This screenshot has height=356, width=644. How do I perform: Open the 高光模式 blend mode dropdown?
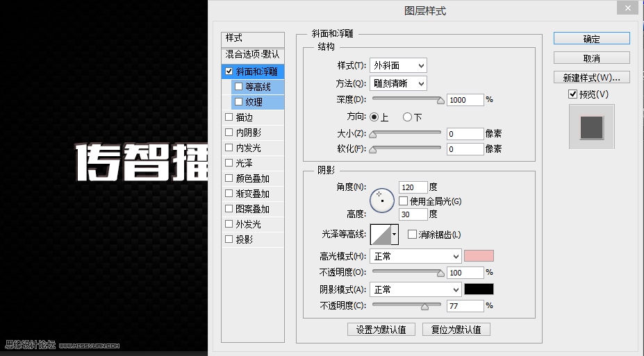coord(415,256)
